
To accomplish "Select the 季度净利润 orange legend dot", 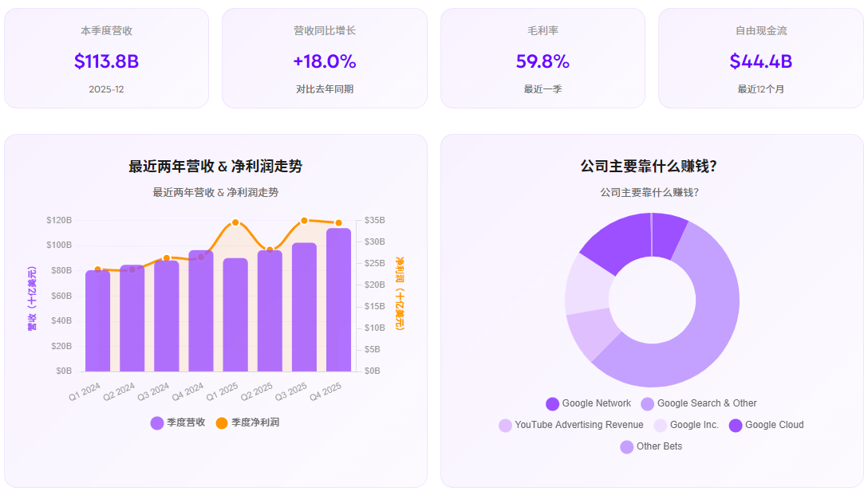I will [x=222, y=421].
